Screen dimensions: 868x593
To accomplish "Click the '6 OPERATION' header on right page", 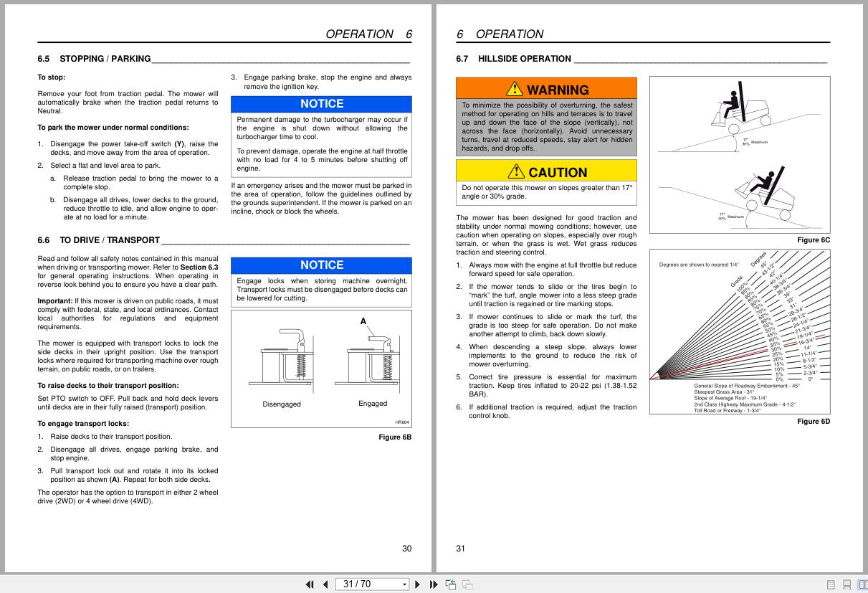I will [x=500, y=34].
